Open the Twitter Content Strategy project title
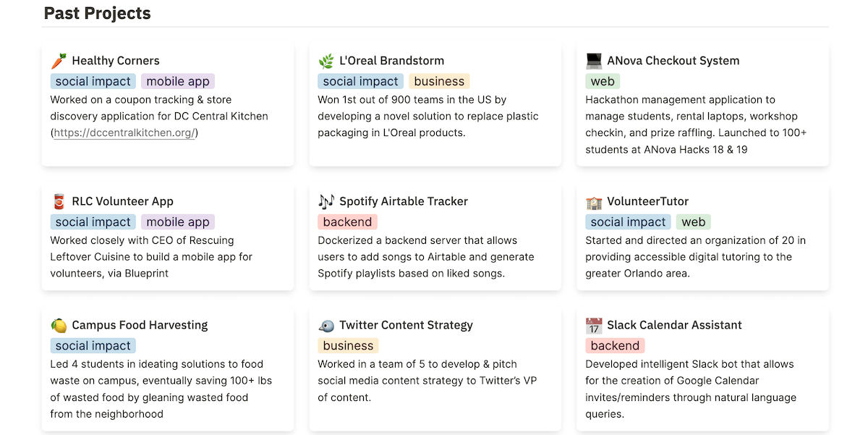The width and height of the screenshot is (868, 435). pyautogui.click(x=406, y=325)
